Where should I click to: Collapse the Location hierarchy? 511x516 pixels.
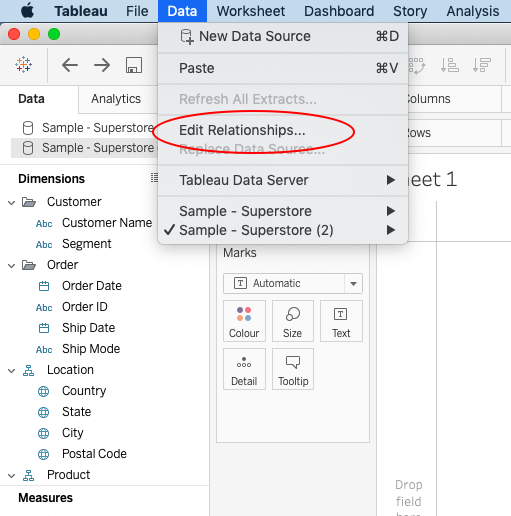click(11, 371)
